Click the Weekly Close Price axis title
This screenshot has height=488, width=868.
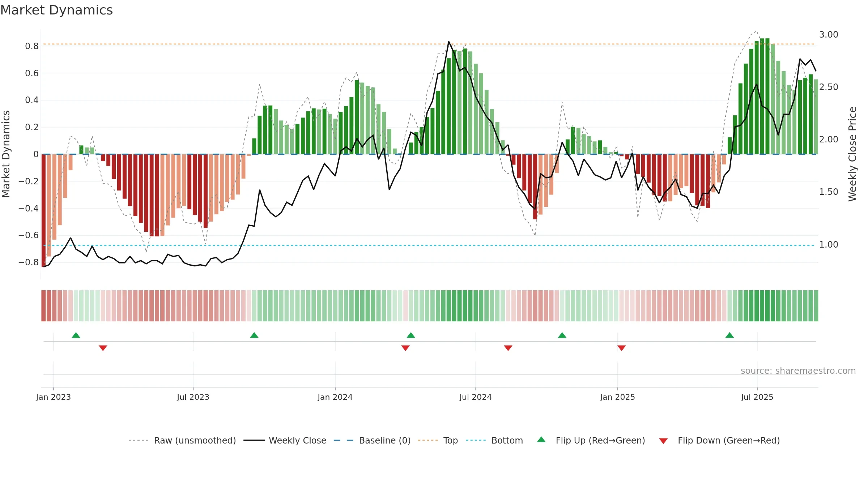[853, 154]
